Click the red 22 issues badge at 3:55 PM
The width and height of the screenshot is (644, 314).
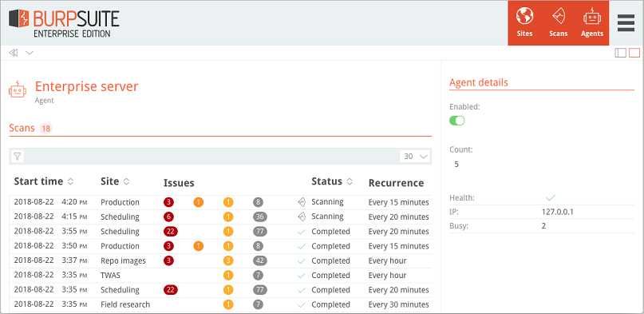coord(171,232)
